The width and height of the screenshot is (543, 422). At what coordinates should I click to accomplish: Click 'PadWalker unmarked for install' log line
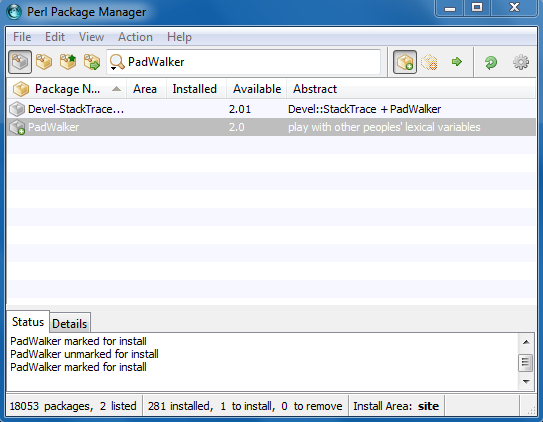click(x=84, y=354)
